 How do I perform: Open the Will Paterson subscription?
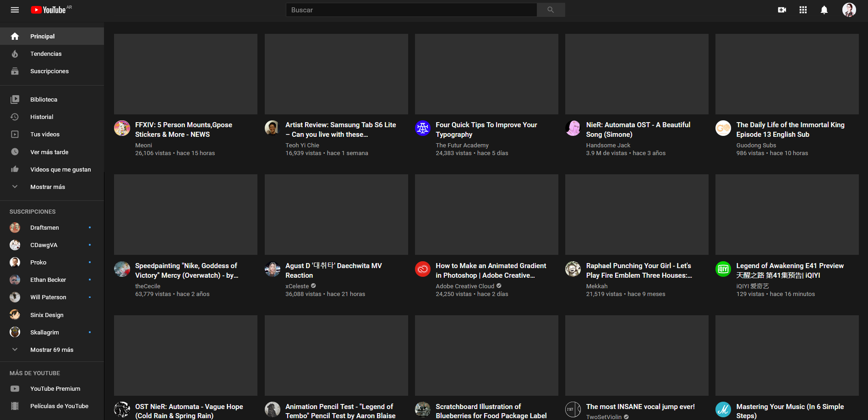(x=52, y=297)
